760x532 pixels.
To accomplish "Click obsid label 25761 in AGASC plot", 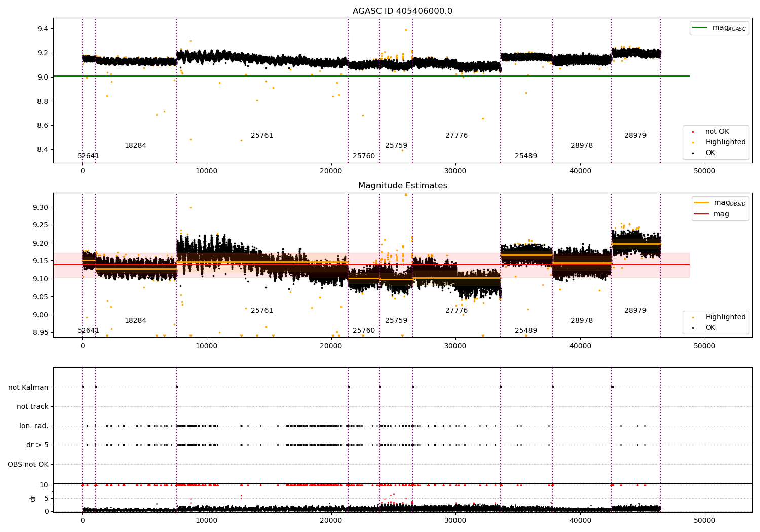I will 262,136.
